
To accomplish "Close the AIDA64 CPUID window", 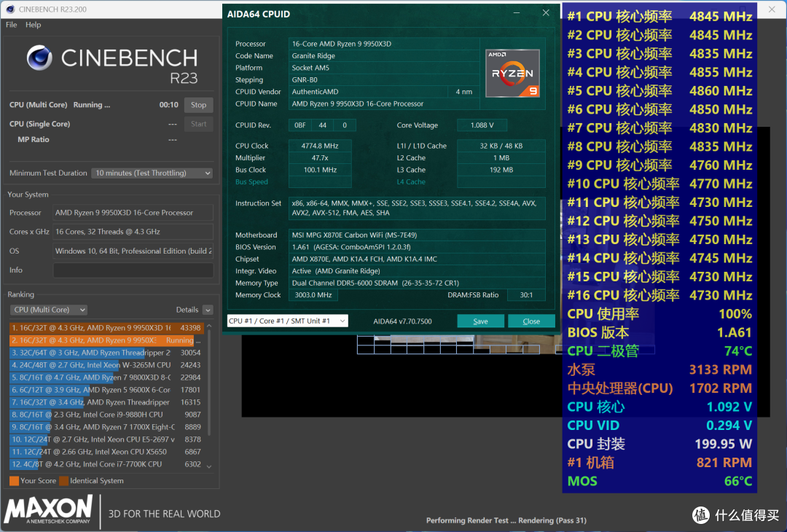I will tap(546, 13).
